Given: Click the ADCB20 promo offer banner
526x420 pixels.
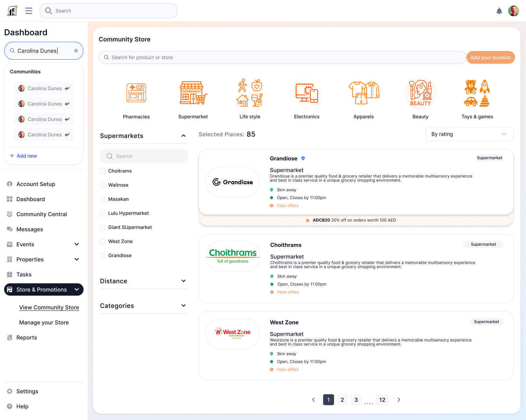Looking at the screenshot, I should pos(356,220).
